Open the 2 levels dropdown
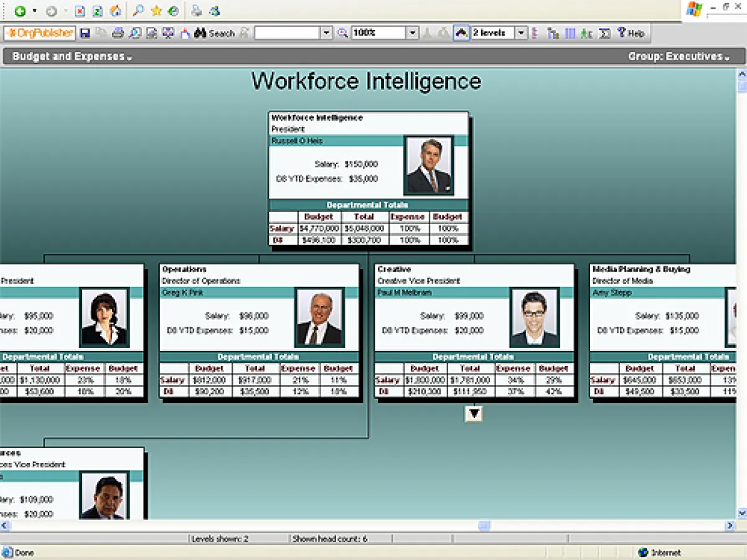The height and width of the screenshot is (560, 747). click(x=522, y=33)
